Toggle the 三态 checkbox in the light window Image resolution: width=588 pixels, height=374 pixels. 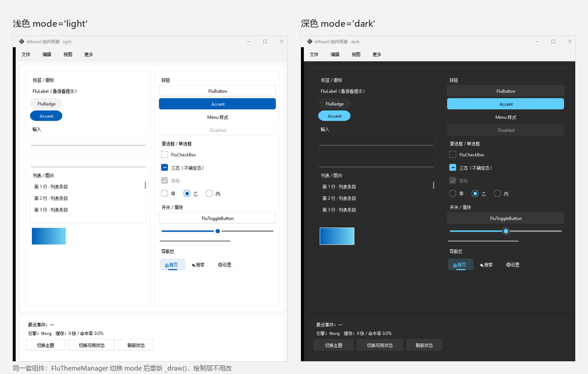tap(164, 167)
